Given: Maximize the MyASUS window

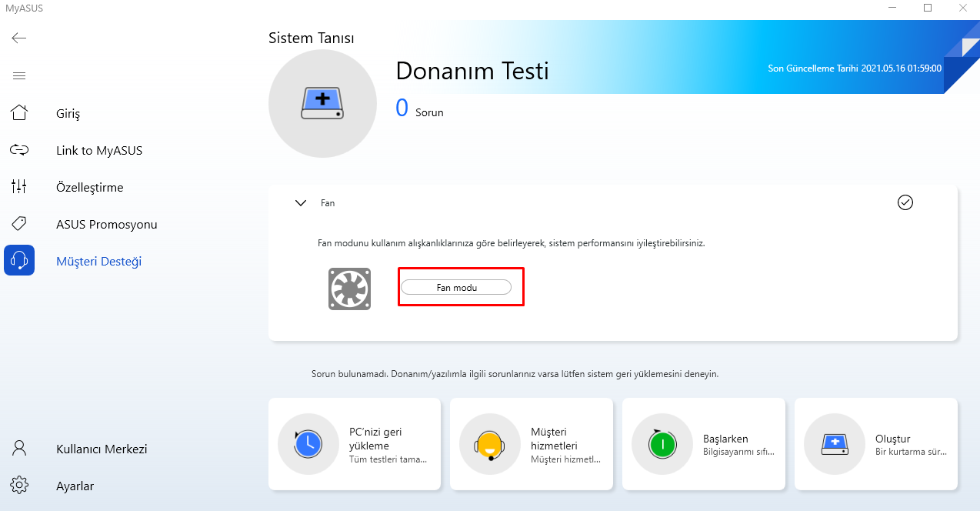Looking at the screenshot, I should click(x=928, y=8).
